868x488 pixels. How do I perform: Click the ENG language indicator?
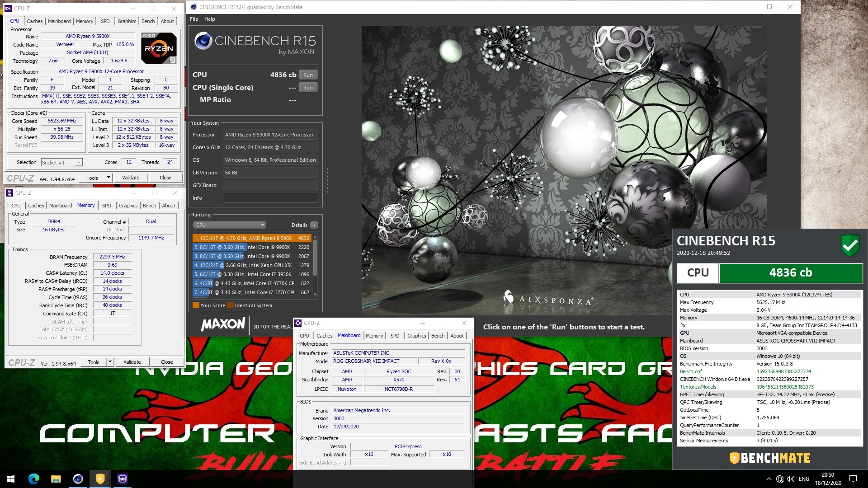(804, 479)
